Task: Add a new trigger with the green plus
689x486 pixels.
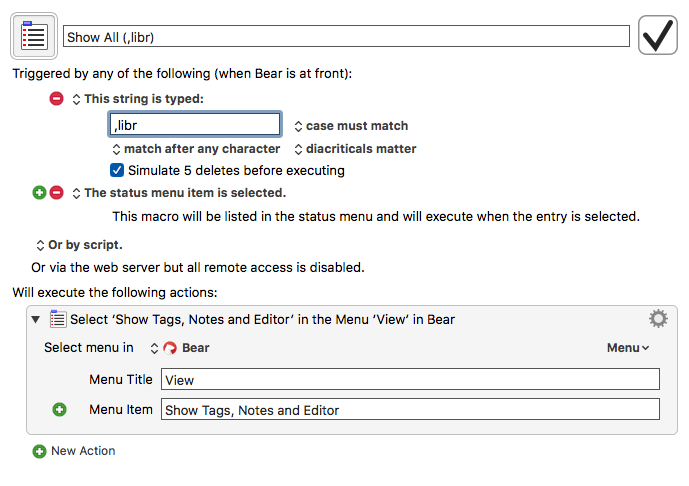Action: pos(40,192)
